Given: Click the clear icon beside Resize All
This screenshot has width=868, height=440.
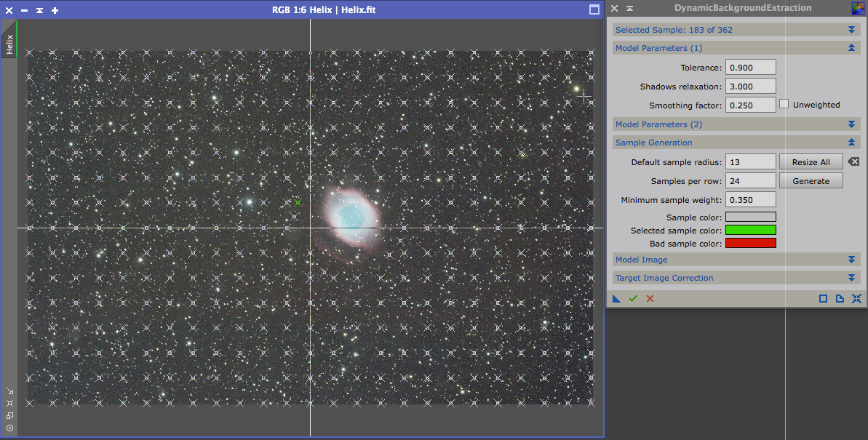Looking at the screenshot, I should [853, 161].
